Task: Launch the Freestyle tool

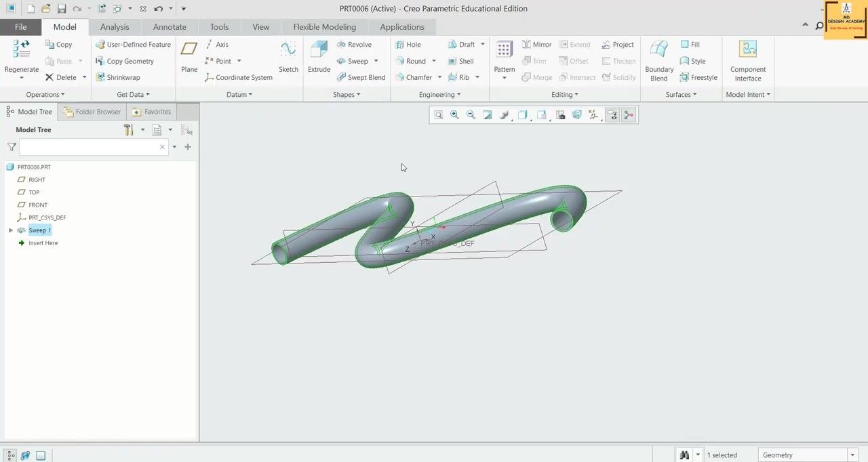Action: (x=698, y=77)
